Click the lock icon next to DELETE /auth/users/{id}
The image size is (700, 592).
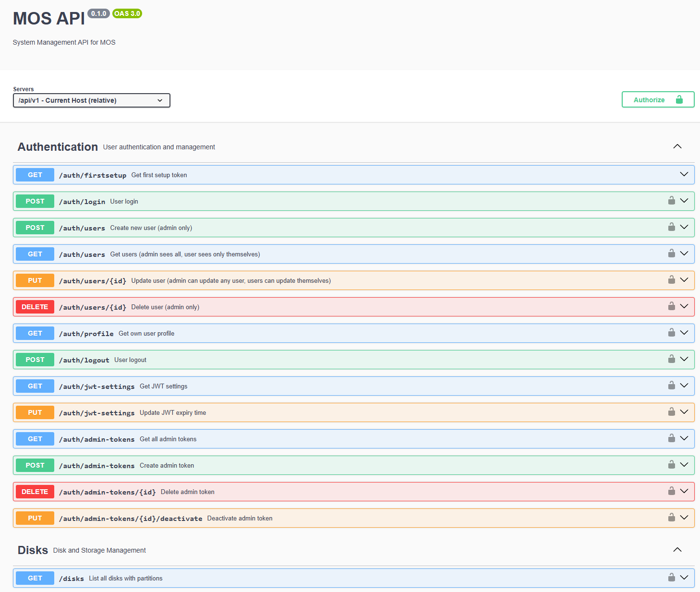671,306
